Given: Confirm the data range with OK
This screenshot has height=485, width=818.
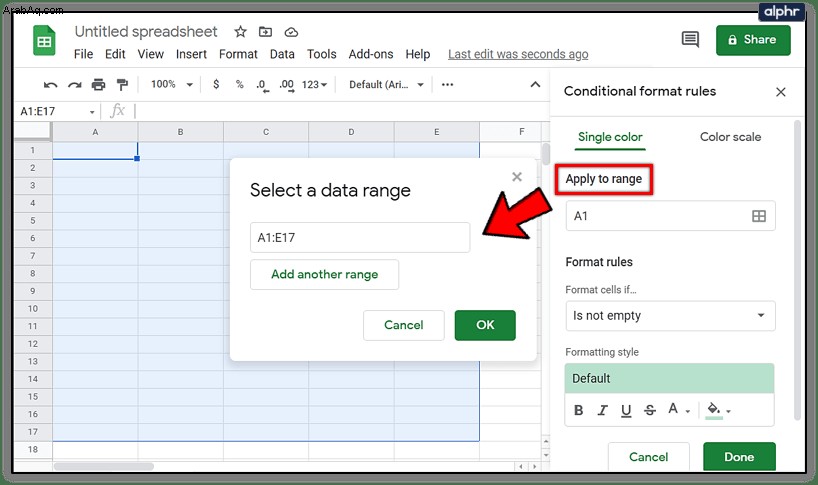Looking at the screenshot, I should coord(485,325).
